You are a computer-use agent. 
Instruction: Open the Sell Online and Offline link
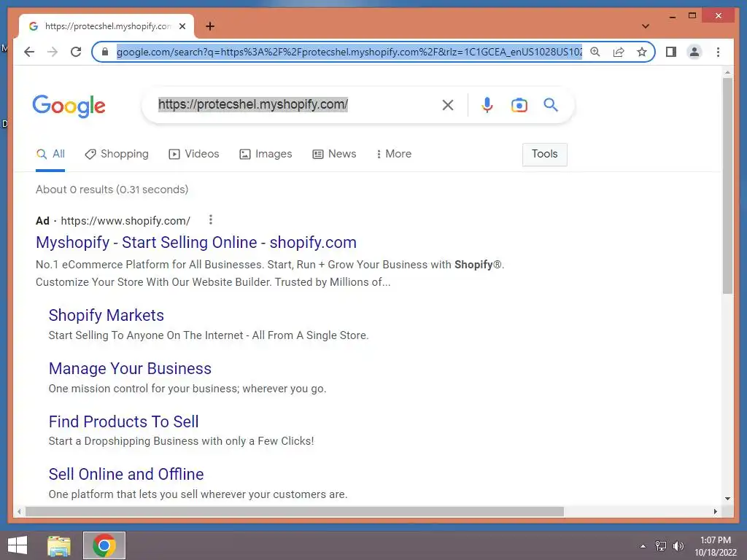(x=126, y=474)
